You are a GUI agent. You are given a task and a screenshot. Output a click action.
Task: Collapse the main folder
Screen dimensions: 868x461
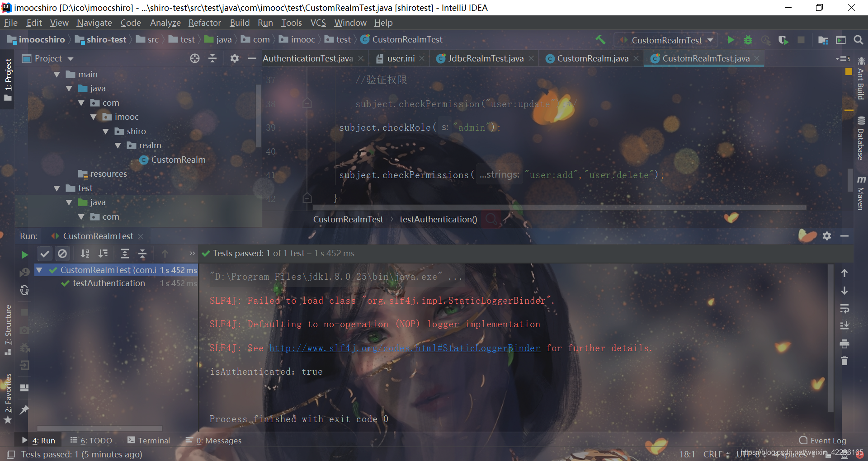tap(57, 75)
